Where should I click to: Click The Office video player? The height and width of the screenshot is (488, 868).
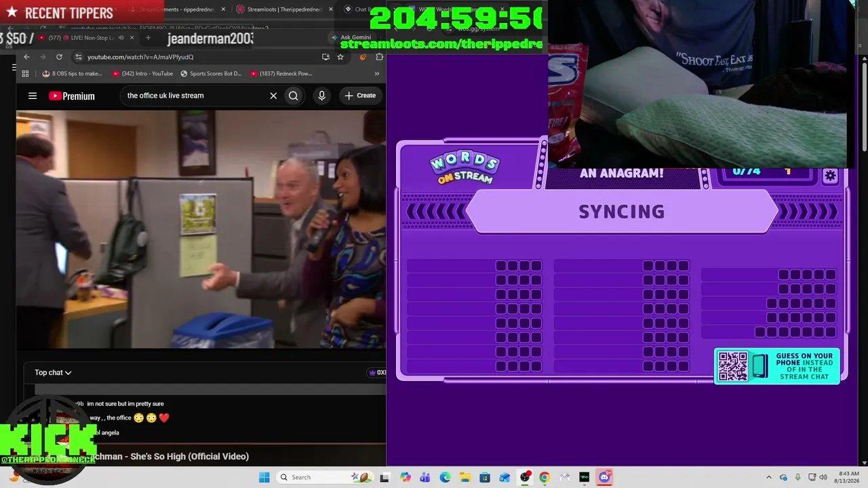(x=201, y=229)
